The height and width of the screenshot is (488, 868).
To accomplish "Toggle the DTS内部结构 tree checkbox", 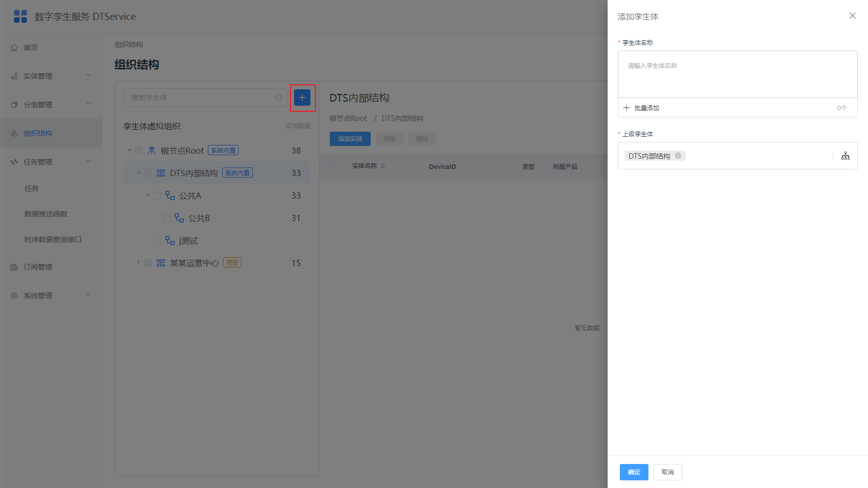I will 148,173.
